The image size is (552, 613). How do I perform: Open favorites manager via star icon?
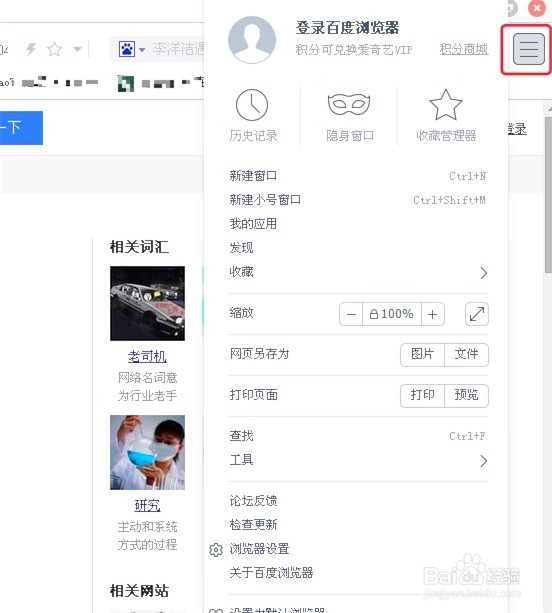[x=446, y=104]
